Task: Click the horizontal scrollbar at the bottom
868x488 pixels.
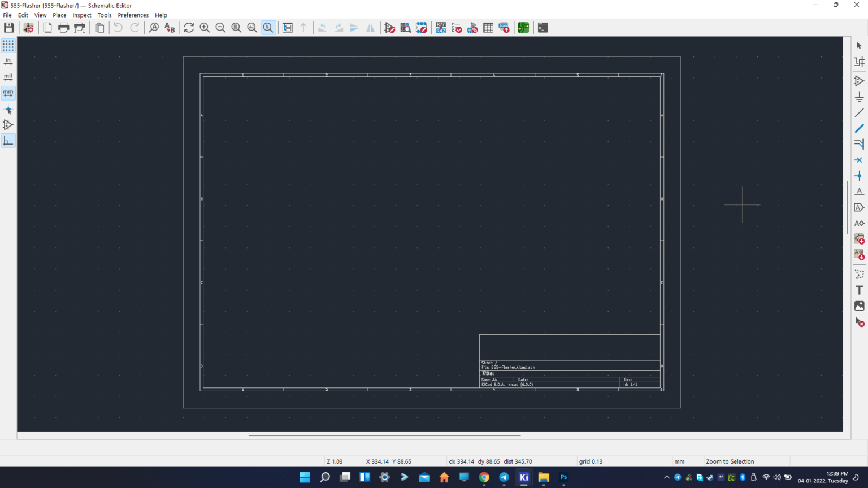Action: pos(384,435)
